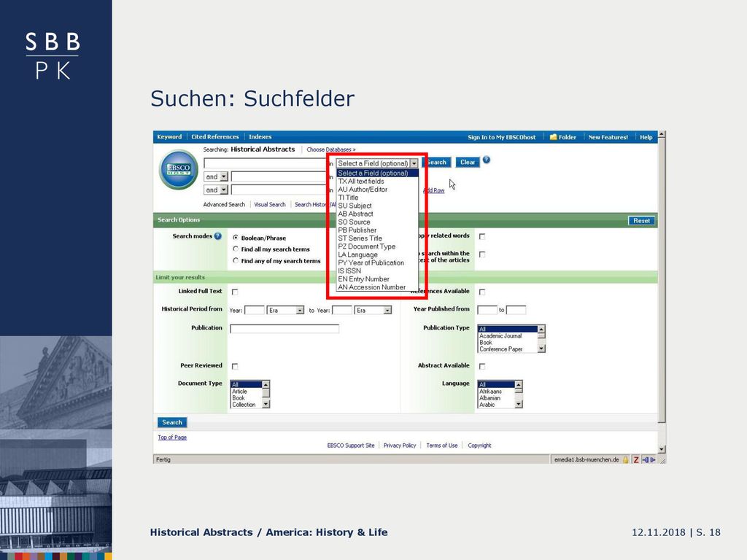Choose TI Title option

[377, 198]
